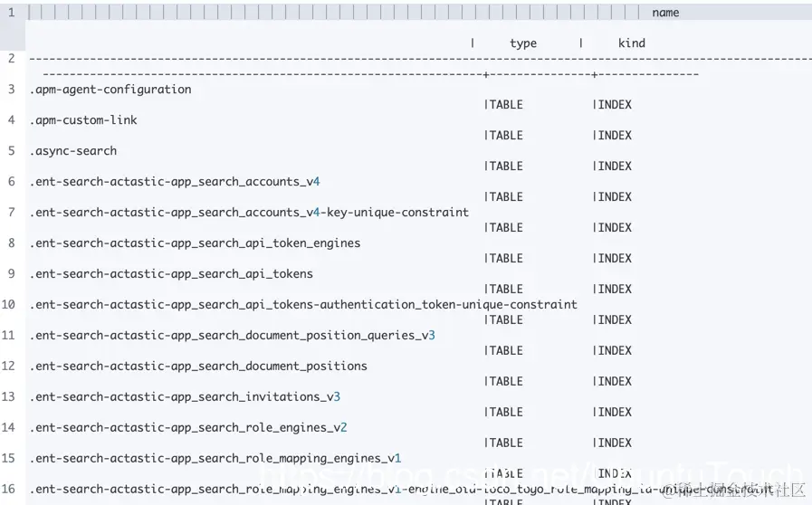
Task: Click INDEX value for .apm-agent-configuration row
Action: point(616,105)
